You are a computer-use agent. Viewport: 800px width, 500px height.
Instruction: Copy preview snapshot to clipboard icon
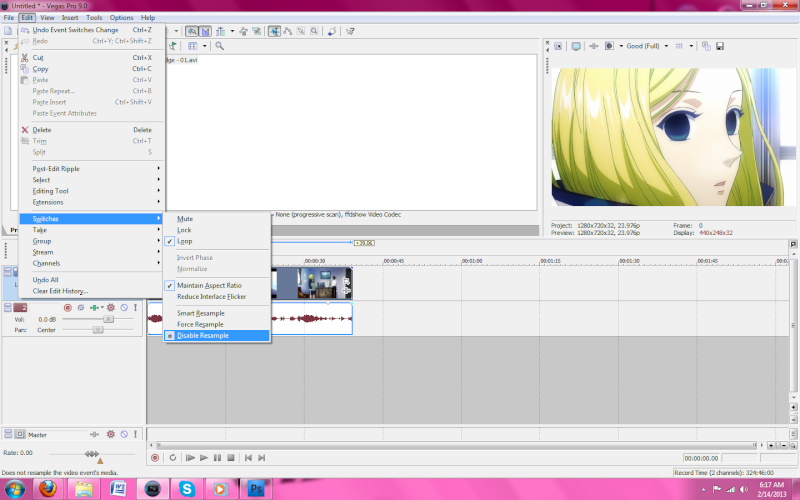[706, 46]
